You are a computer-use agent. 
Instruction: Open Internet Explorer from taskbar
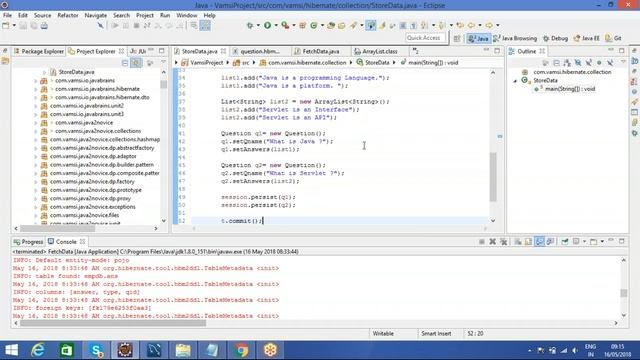point(38,350)
